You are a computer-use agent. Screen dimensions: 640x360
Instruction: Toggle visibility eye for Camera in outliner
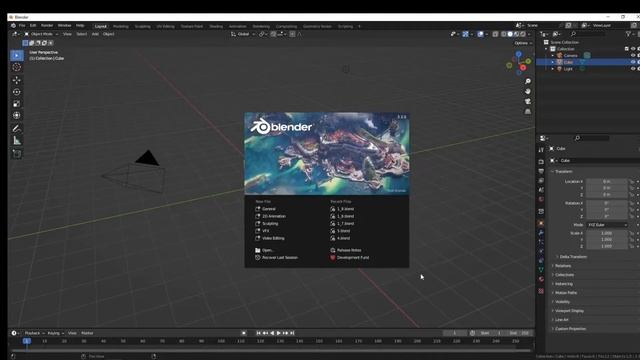coord(633,56)
